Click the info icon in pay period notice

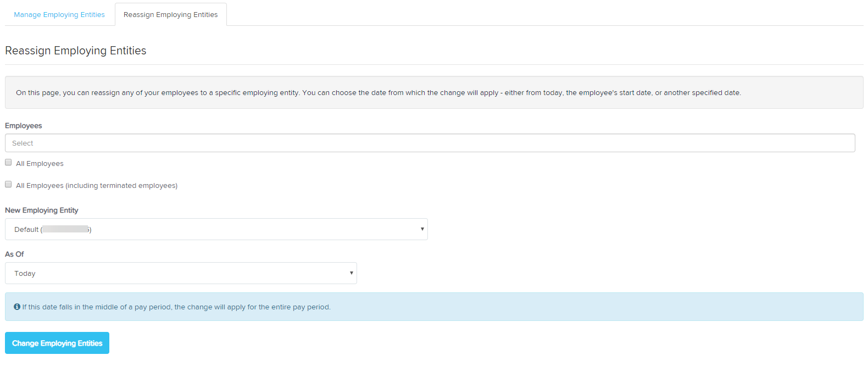[x=17, y=307]
